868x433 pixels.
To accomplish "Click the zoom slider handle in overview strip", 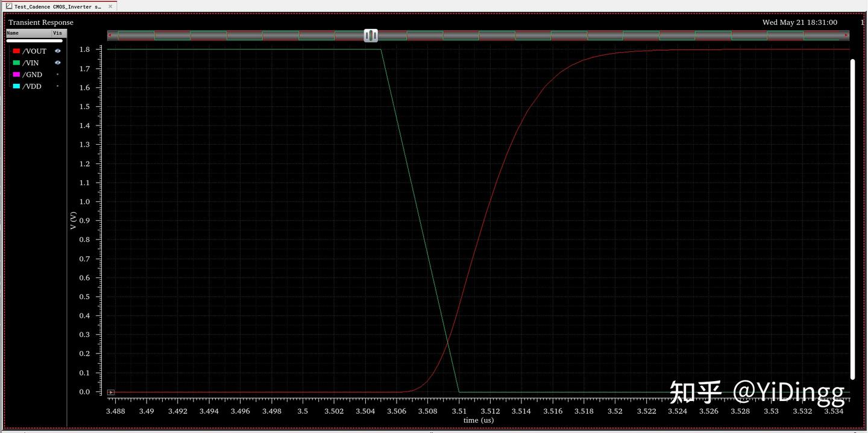I will pos(371,36).
